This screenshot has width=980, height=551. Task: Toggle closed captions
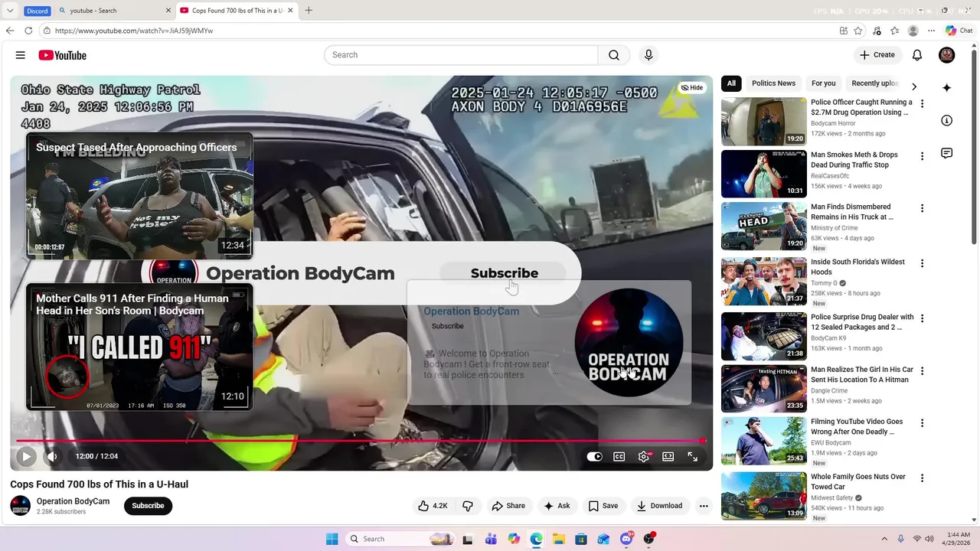coord(619,456)
